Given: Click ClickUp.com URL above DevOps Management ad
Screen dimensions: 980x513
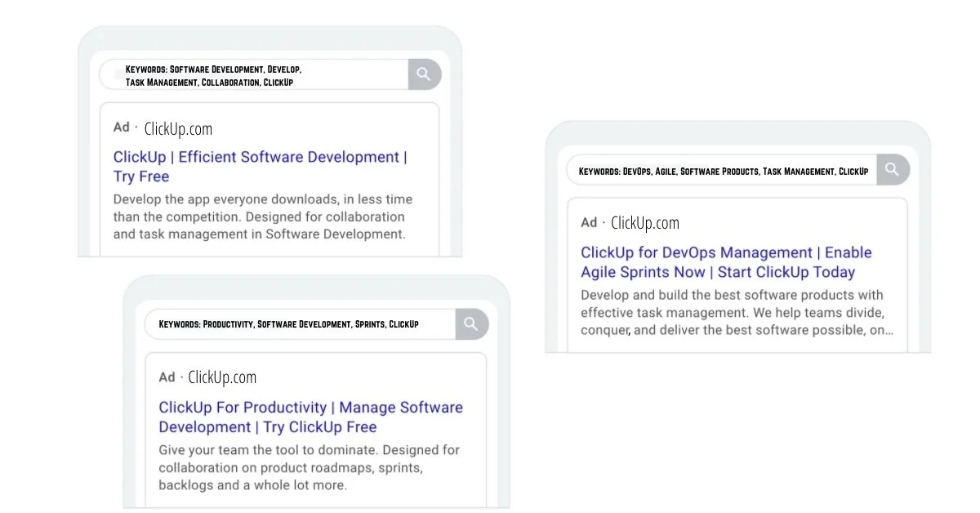Looking at the screenshot, I should click(645, 222).
